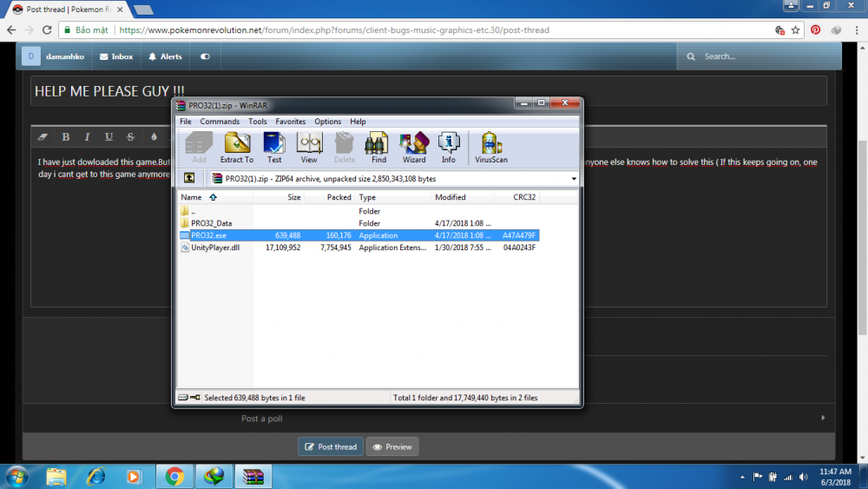Run VirusScan on the archive
The width and height of the screenshot is (868, 489).
point(491,147)
